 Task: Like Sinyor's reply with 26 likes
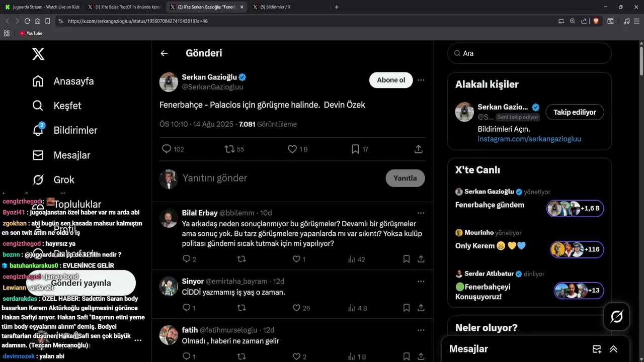[296, 308]
